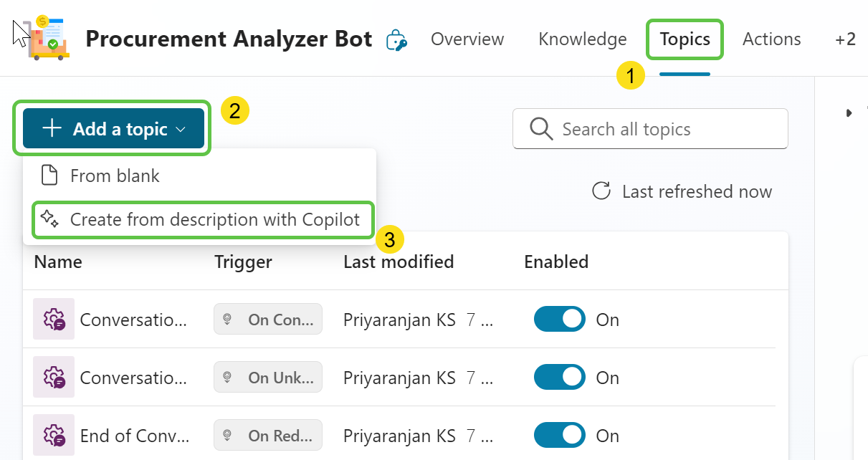This screenshot has width=868, height=460.
Task: Click the first Conversation topic gear icon
Action: (54, 319)
